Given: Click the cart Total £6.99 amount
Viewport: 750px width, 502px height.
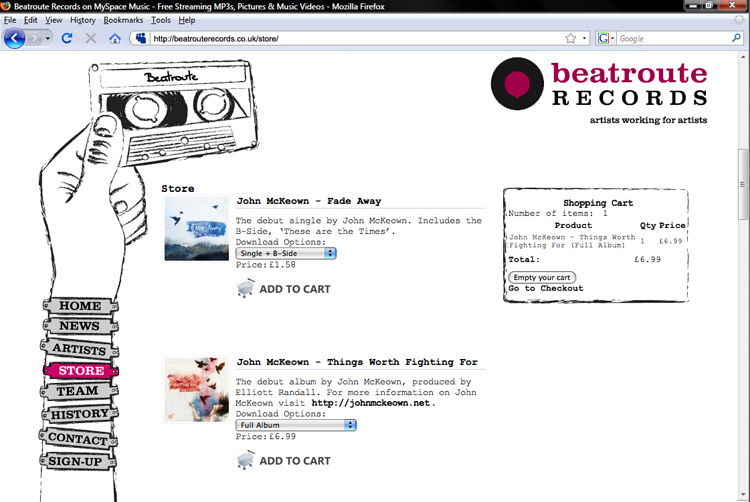Looking at the screenshot, I should (x=647, y=260).
